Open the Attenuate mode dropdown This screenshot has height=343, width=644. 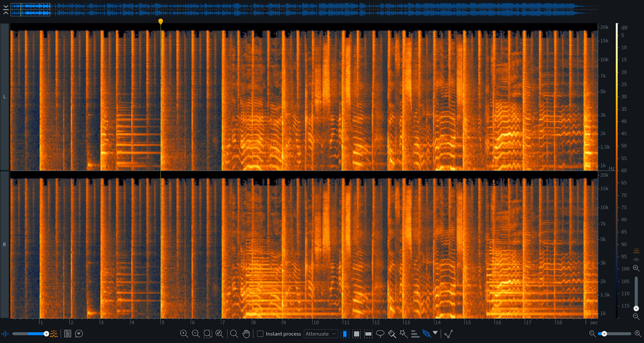coord(320,334)
